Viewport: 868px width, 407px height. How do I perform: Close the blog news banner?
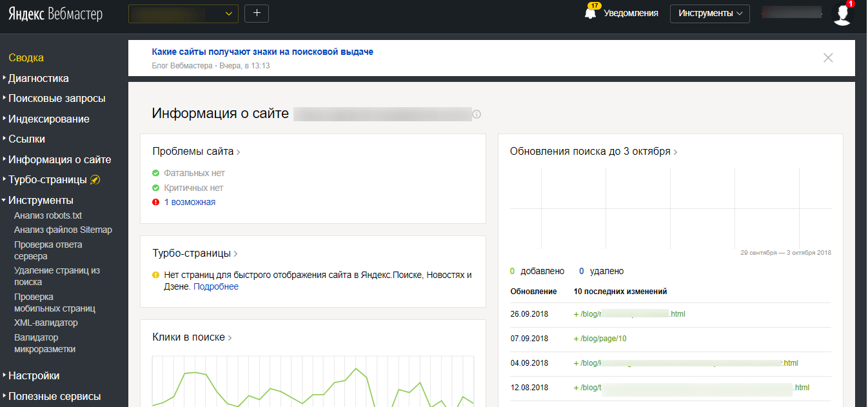[x=828, y=57]
